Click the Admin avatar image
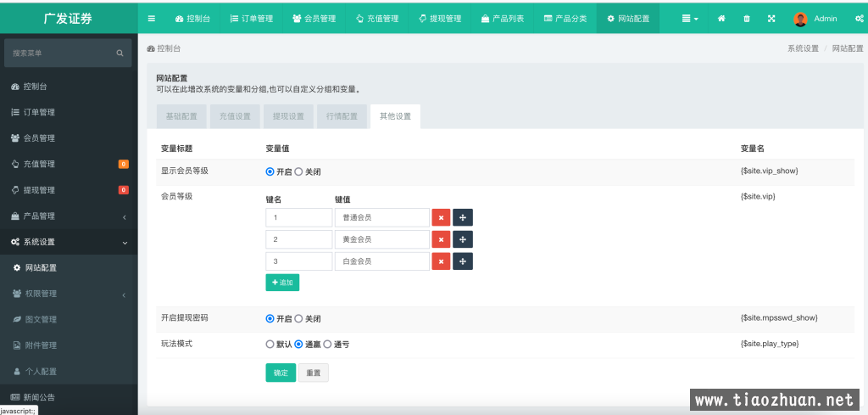868x415 pixels. pyautogui.click(x=800, y=19)
